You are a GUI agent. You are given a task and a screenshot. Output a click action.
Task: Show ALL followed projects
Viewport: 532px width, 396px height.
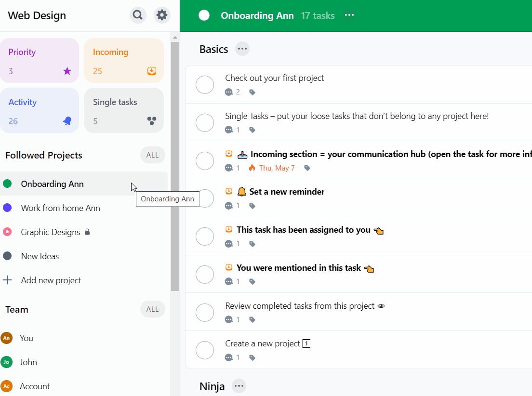click(x=152, y=155)
